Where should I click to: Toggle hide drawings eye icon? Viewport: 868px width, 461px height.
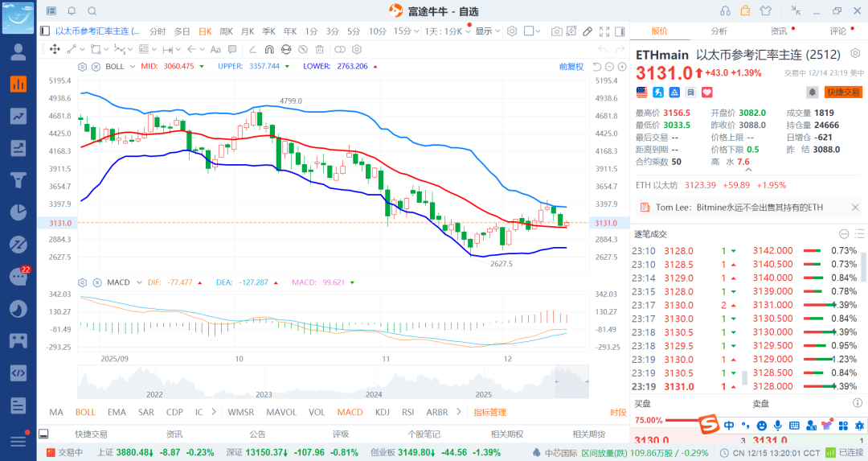303,49
